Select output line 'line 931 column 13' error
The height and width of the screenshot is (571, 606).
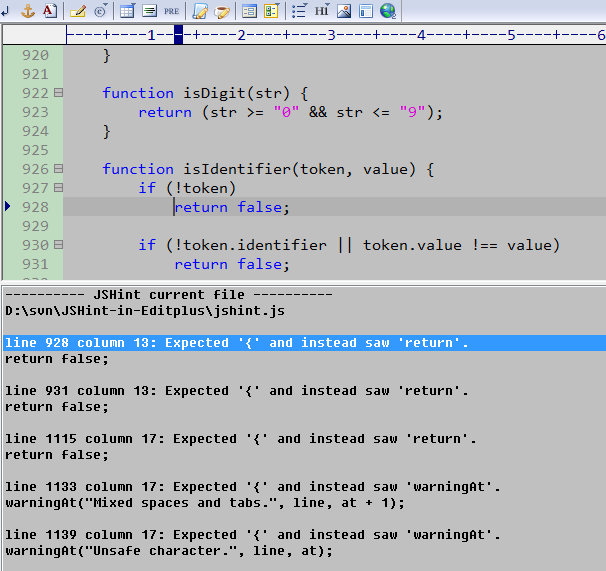pyautogui.click(x=237, y=391)
